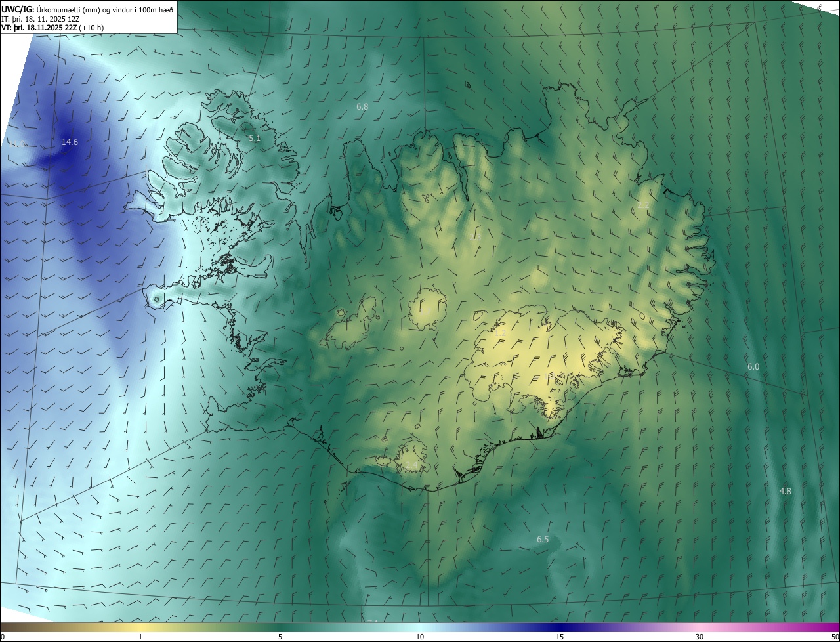Screen dimensions: 840x642
Task: Click the 2.2 value in east Iceland
Action: tap(643, 205)
